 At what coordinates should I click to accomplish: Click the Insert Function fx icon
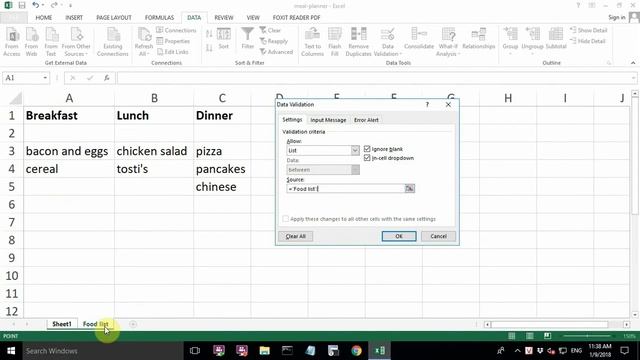[107, 78]
